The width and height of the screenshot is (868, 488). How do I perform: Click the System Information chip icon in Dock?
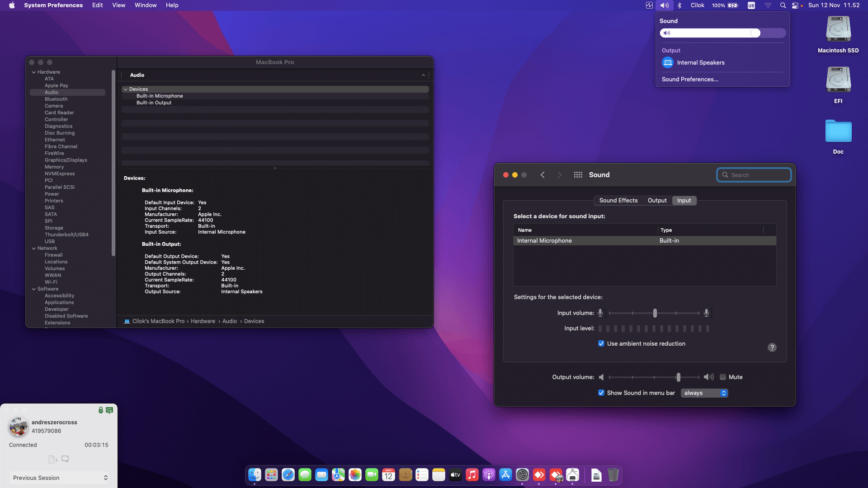coord(572,475)
